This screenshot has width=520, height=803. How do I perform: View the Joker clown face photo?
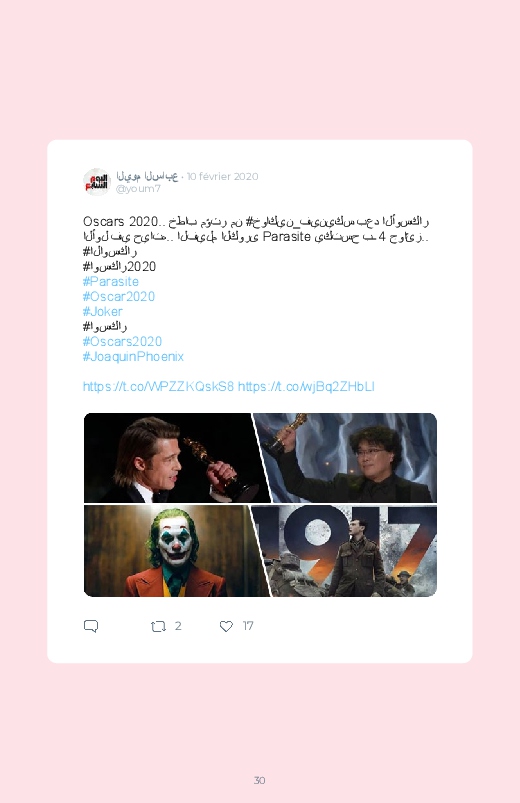tap(174, 551)
